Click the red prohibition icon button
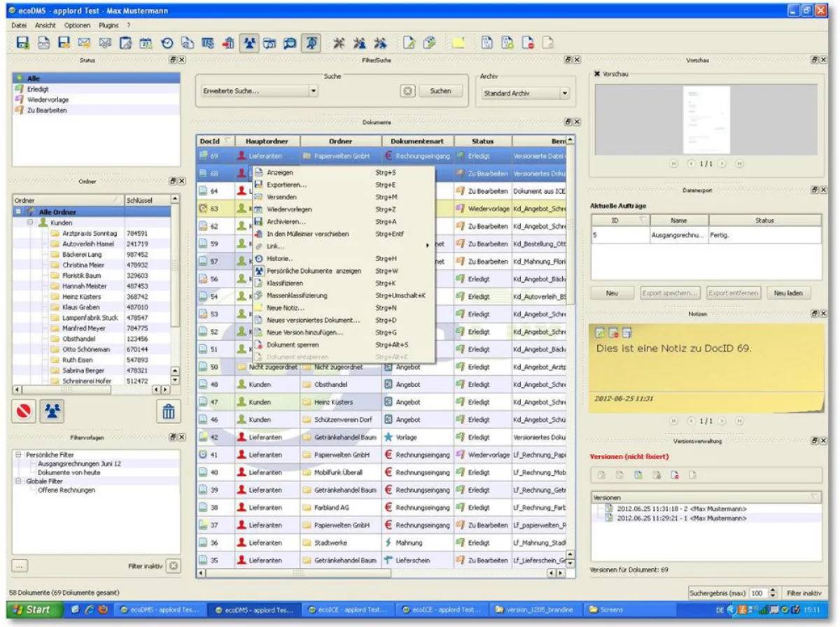This screenshot has width=840, height=627. [x=24, y=412]
